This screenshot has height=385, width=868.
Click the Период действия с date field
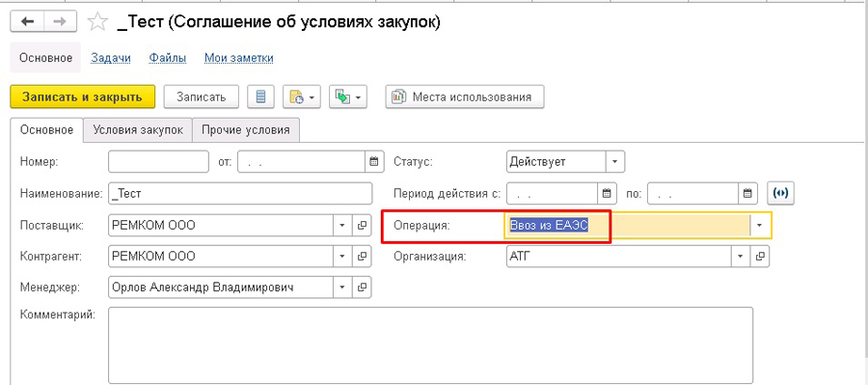pos(553,193)
